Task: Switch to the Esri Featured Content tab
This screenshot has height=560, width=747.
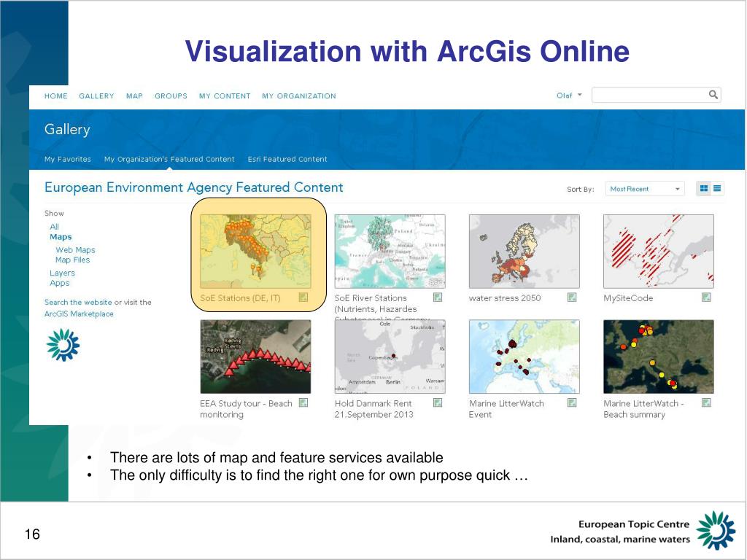Action: click(x=287, y=159)
